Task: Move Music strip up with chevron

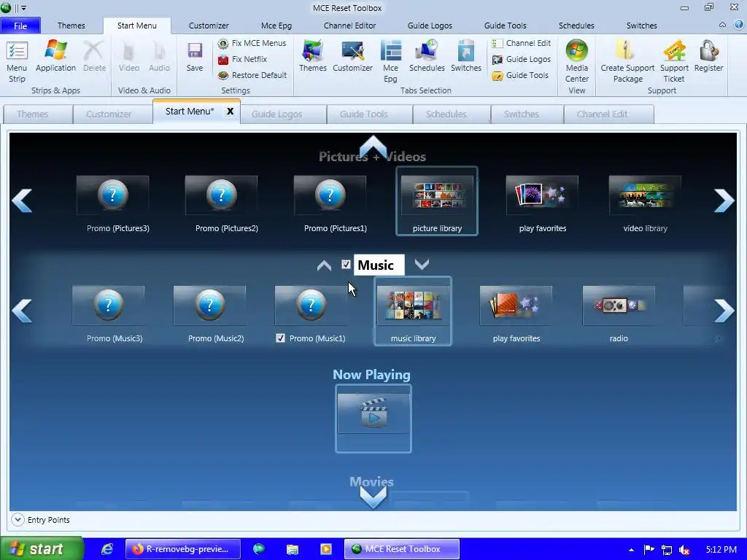Action: [x=324, y=265]
